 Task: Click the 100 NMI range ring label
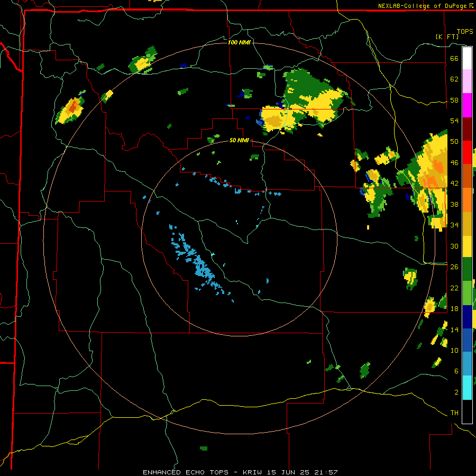239,42
